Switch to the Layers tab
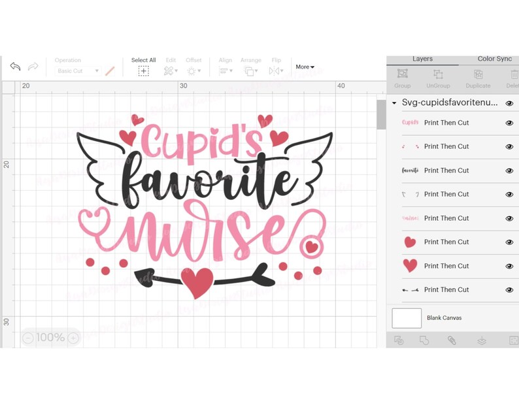Image resolution: width=519 pixels, height=420 pixels. coord(422,59)
